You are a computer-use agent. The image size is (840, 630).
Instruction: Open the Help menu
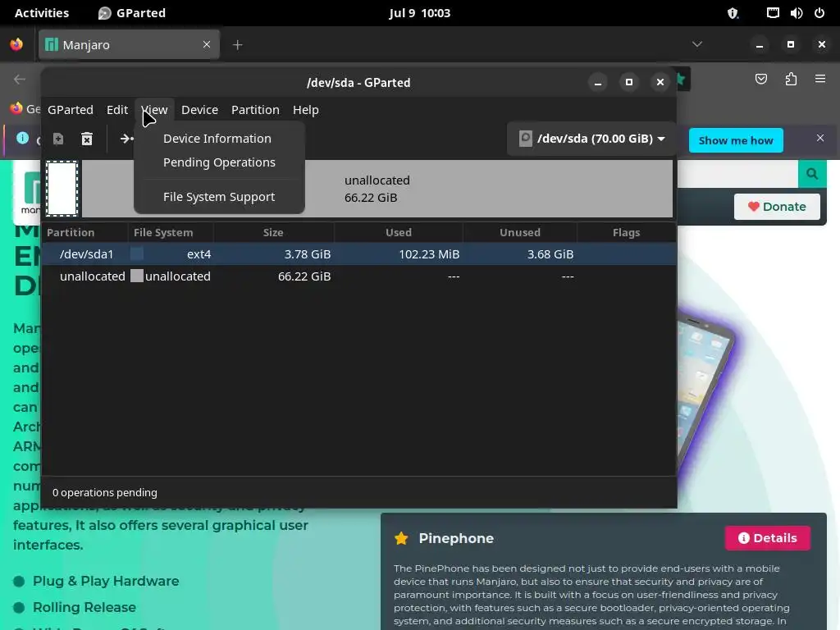tap(306, 110)
